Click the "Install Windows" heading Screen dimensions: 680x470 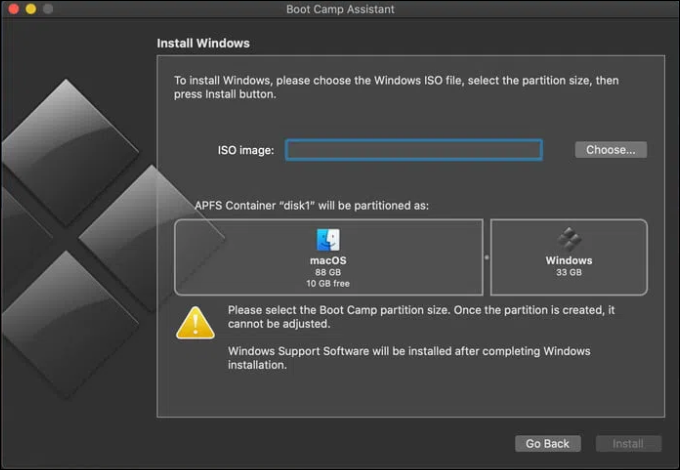[x=203, y=44]
